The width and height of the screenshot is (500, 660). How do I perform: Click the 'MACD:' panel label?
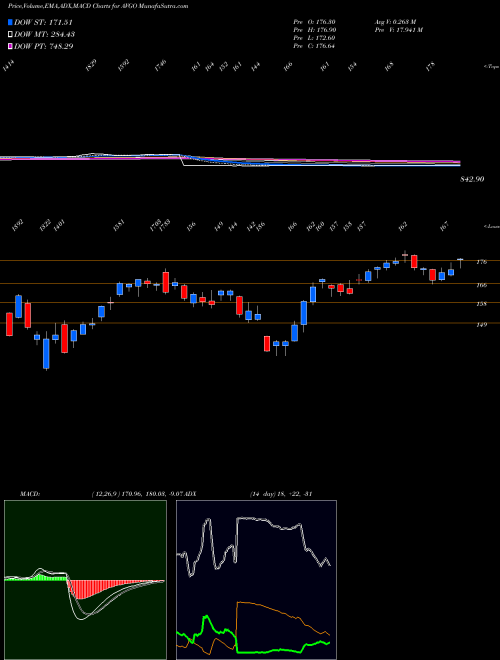pos(30,493)
